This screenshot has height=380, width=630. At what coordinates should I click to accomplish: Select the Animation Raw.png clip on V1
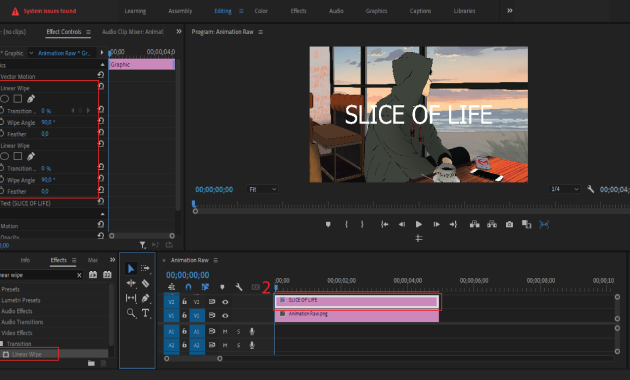[357, 316]
